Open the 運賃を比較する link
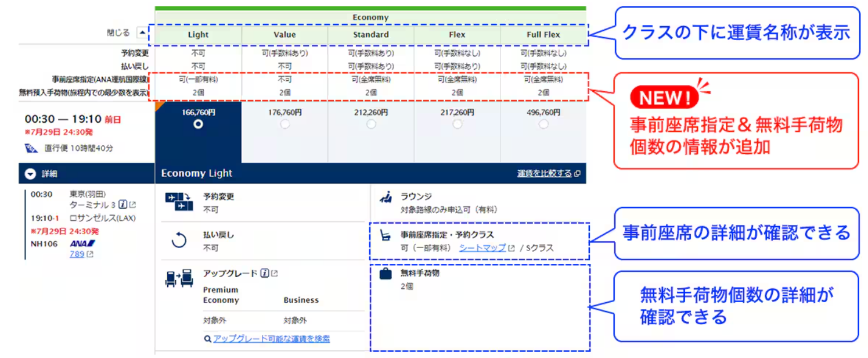868x358 pixels. pos(544,173)
